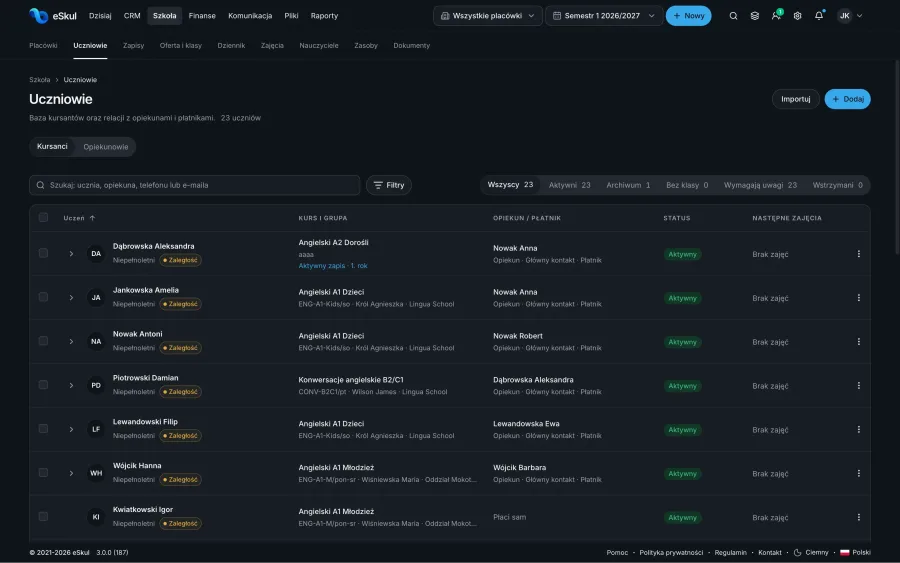This screenshot has width=900, height=563.
Task: Click the student search field
Action: click(x=195, y=185)
